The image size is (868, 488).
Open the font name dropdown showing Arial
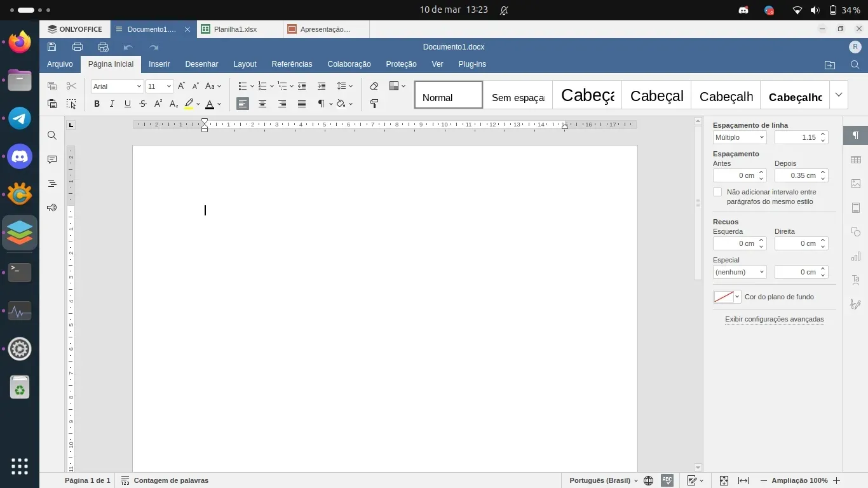coord(117,86)
